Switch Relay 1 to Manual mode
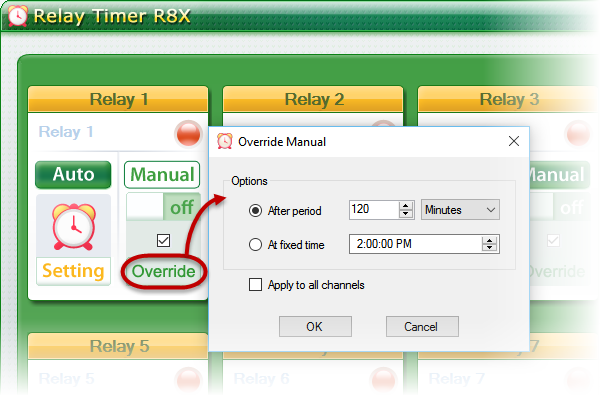The height and width of the screenshot is (396, 600). point(162,175)
